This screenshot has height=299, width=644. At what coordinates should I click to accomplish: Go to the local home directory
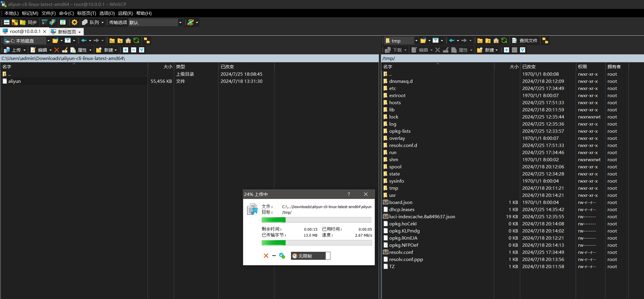(128, 41)
